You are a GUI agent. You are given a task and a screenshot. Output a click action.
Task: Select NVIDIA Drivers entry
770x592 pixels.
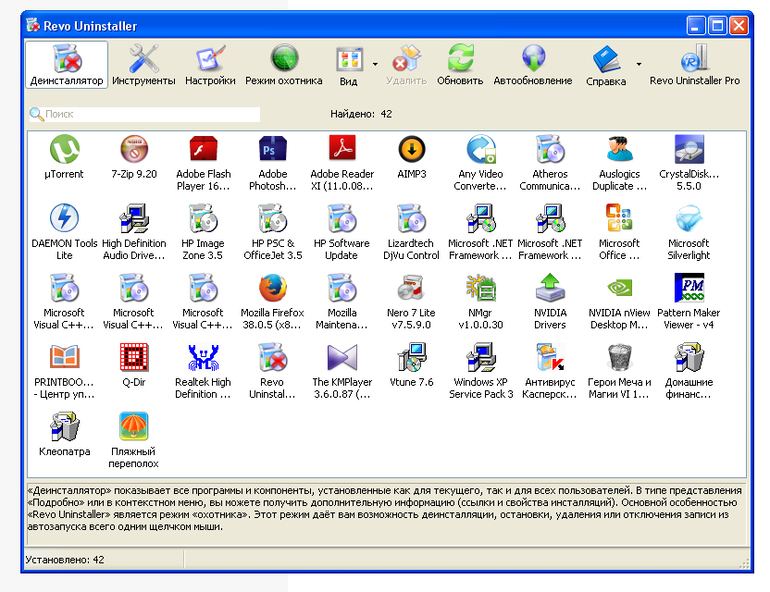(x=550, y=302)
